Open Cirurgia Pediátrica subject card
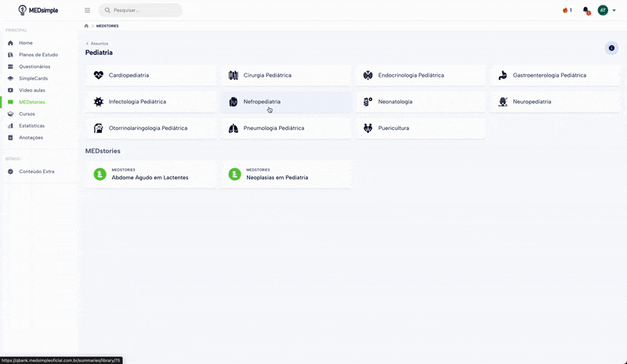This screenshot has height=364, width=627. pyautogui.click(x=286, y=75)
